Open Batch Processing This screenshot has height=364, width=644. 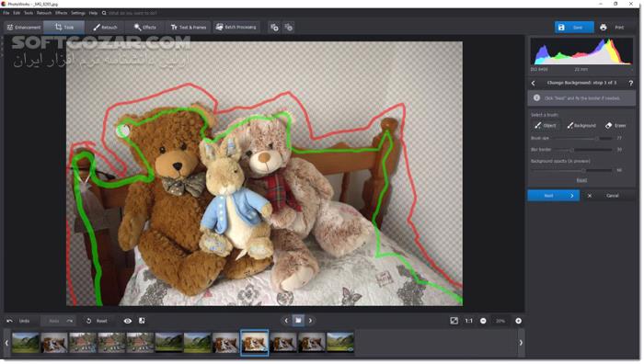click(236, 28)
